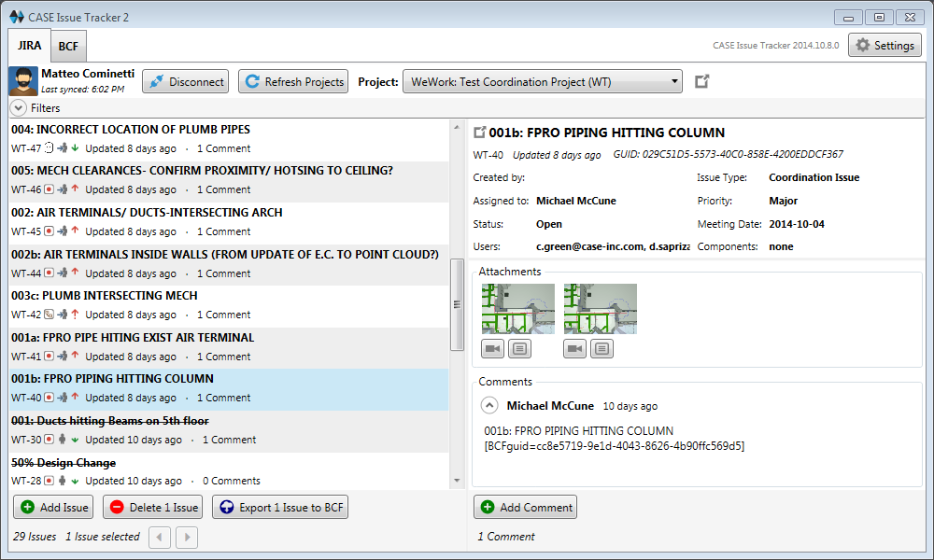Click the assignee icon on WT-46 row
The height and width of the screenshot is (560, 934).
click(x=62, y=189)
